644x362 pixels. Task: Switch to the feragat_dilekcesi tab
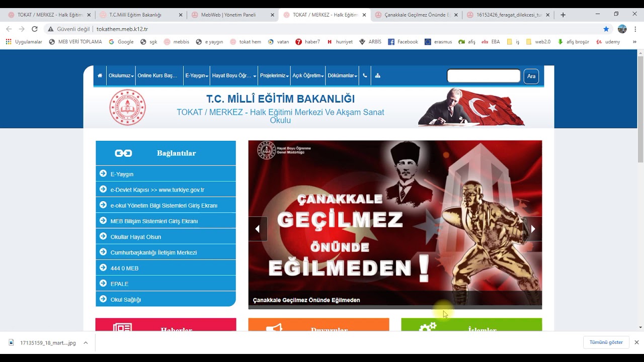tap(508, 15)
